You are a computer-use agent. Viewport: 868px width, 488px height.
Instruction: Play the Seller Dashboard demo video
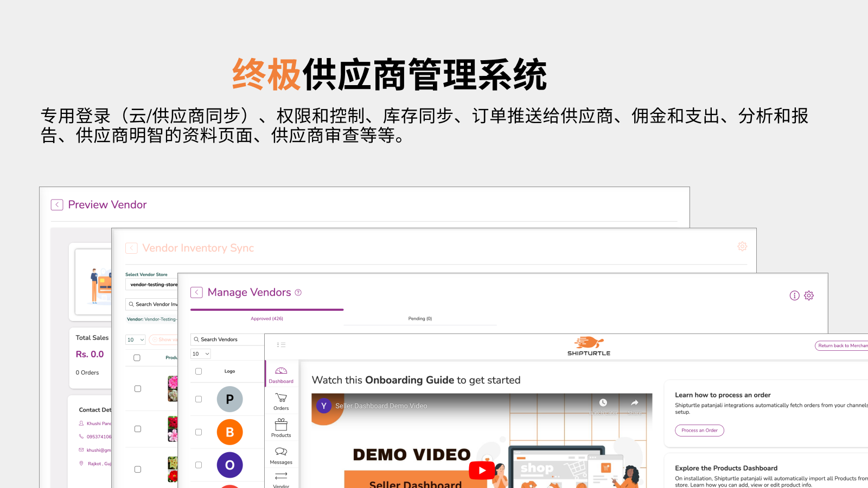tap(482, 470)
